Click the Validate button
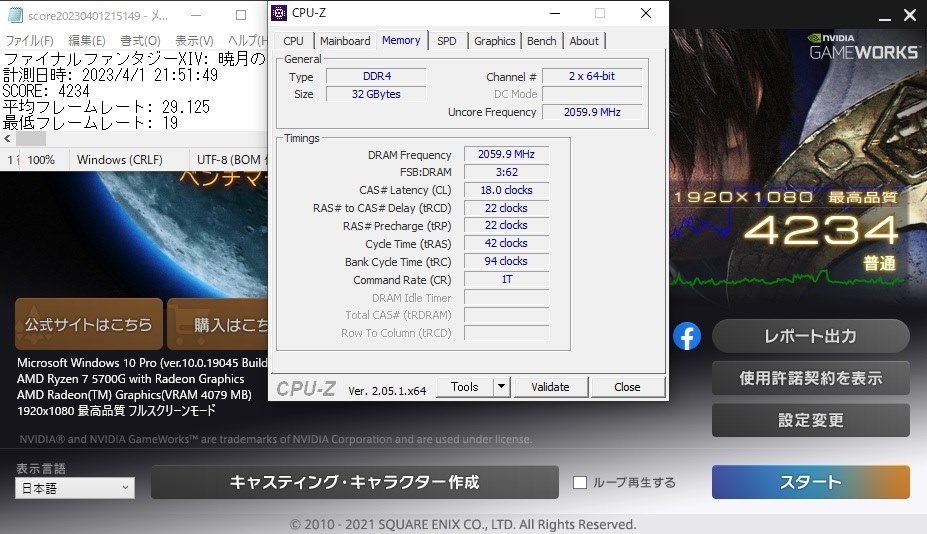The height and width of the screenshot is (534, 927). tap(550, 387)
